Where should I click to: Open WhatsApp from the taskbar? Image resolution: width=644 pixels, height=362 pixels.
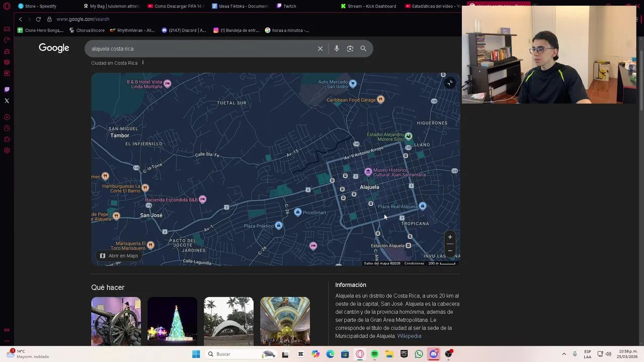click(419, 354)
